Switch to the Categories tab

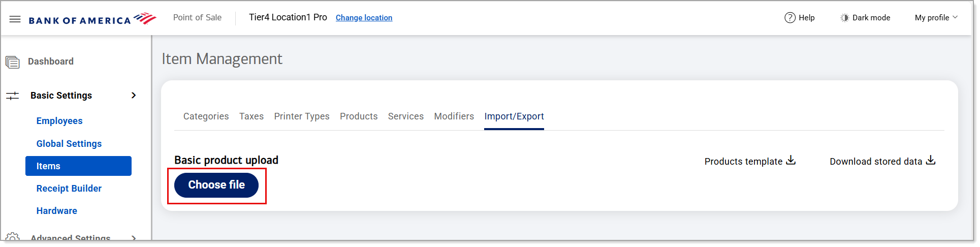pyautogui.click(x=206, y=116)
